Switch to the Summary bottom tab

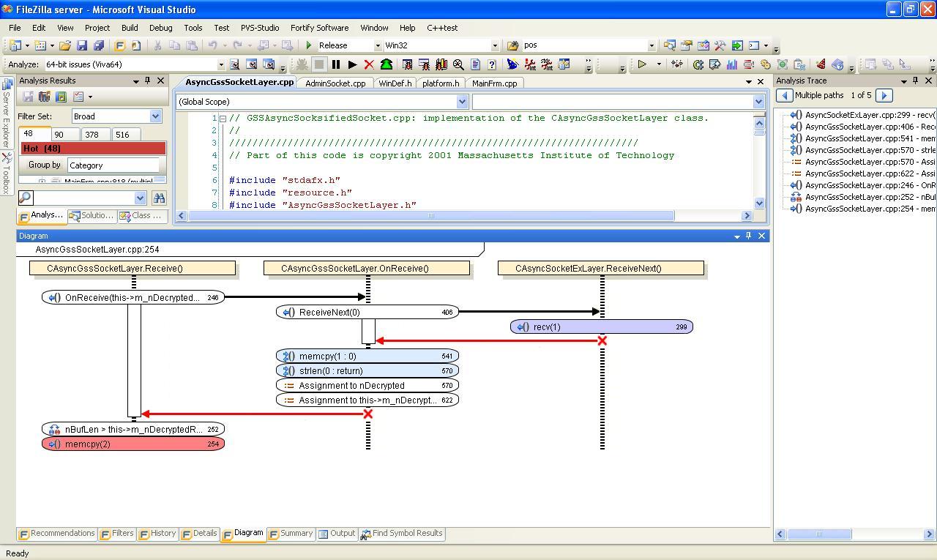(291, 534)
